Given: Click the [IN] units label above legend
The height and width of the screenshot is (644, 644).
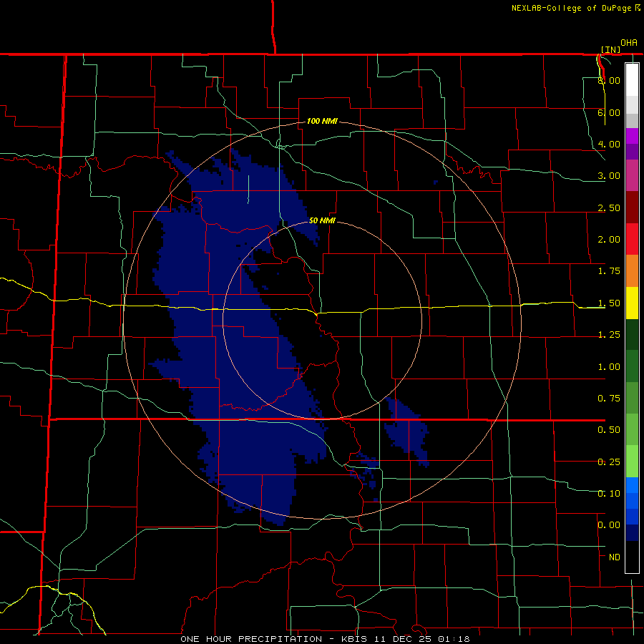Looking at the screenshot, I should point(611,49).
